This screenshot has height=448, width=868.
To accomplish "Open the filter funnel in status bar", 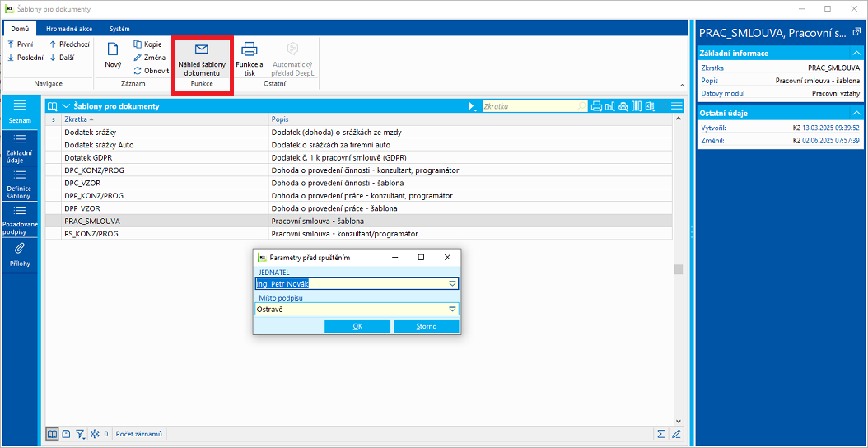I will pos(80,434).
